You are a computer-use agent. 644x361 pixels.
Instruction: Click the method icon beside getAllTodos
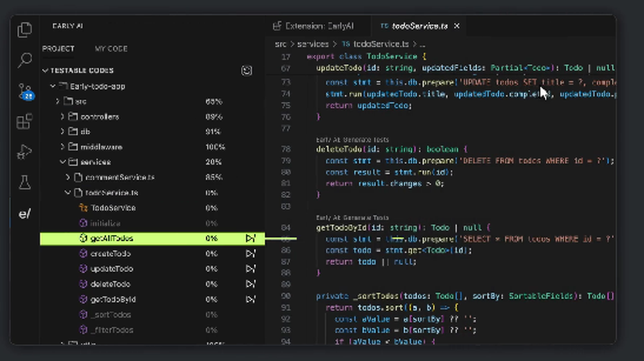pos(83,238)
